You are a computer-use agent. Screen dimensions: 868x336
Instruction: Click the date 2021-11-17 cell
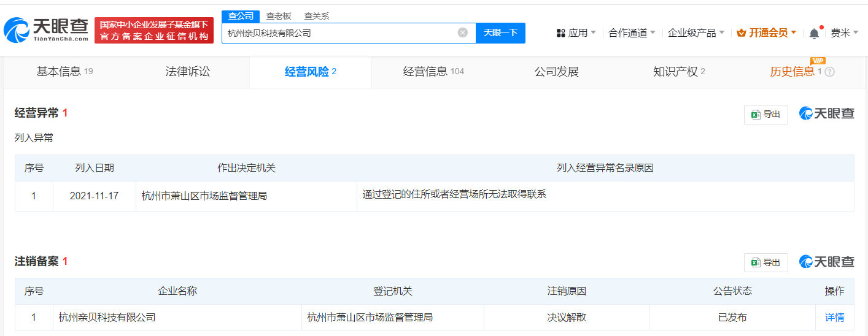click(95, 196)
